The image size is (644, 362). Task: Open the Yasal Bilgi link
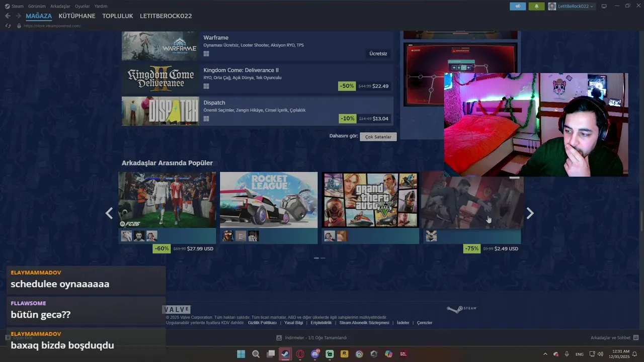click(294, 323)
